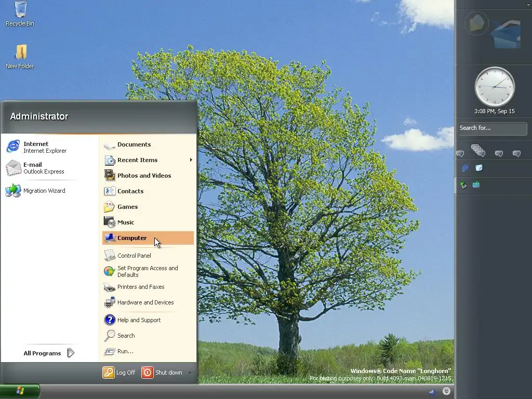
Task: Expand the Recent Items submenu arrow
Action: [x=191, y=160]
